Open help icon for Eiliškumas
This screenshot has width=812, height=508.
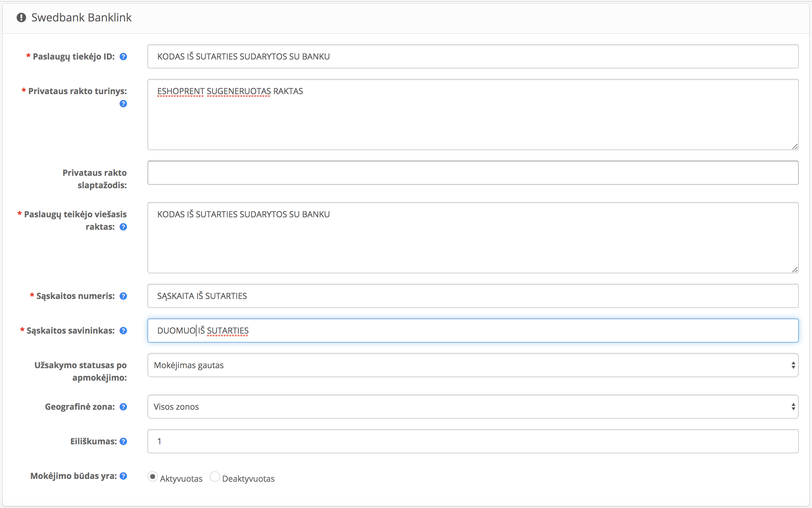[123, 441]
